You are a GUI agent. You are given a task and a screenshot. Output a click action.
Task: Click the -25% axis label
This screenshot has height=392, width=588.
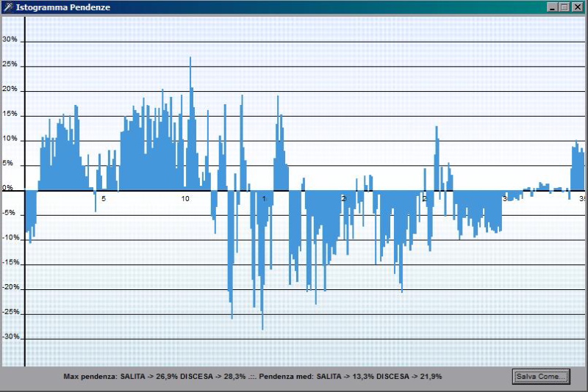pos(11,311)
